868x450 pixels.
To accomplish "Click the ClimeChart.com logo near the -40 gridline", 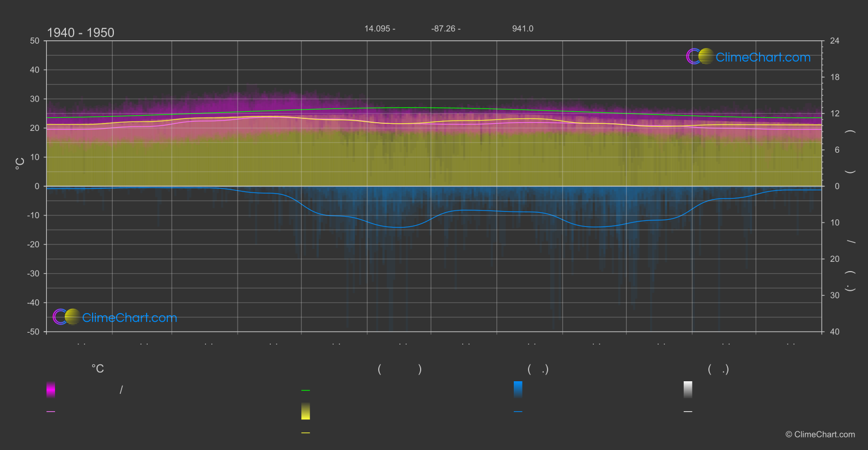I will (x=115, y=317).
